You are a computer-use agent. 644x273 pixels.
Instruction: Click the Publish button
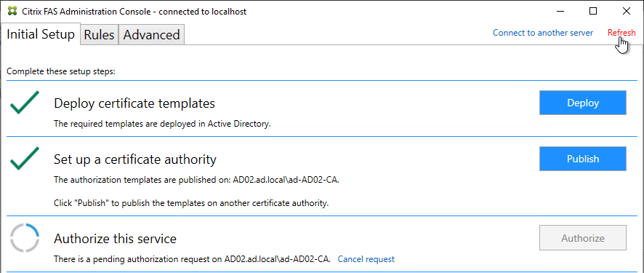coord(583,159)
